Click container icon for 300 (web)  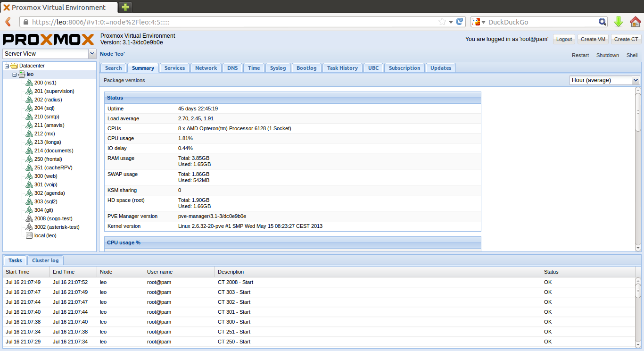[29, 176]
